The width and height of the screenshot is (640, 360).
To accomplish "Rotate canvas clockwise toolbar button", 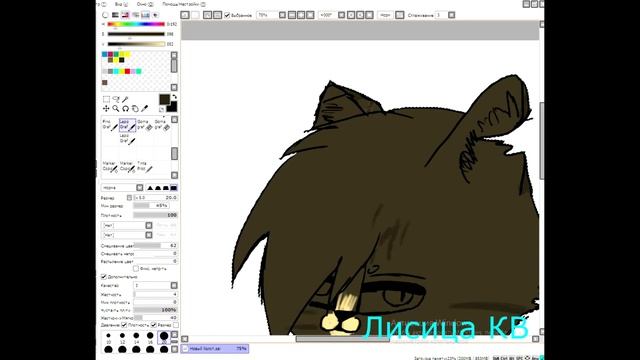I will click(x=360, y=15).
